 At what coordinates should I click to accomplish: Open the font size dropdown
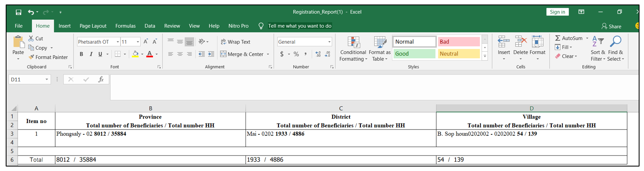tap(138, 42)
